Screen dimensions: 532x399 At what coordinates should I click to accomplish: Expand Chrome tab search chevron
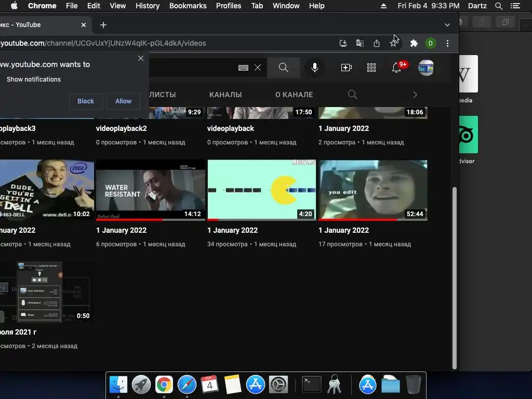coord(447,25)
